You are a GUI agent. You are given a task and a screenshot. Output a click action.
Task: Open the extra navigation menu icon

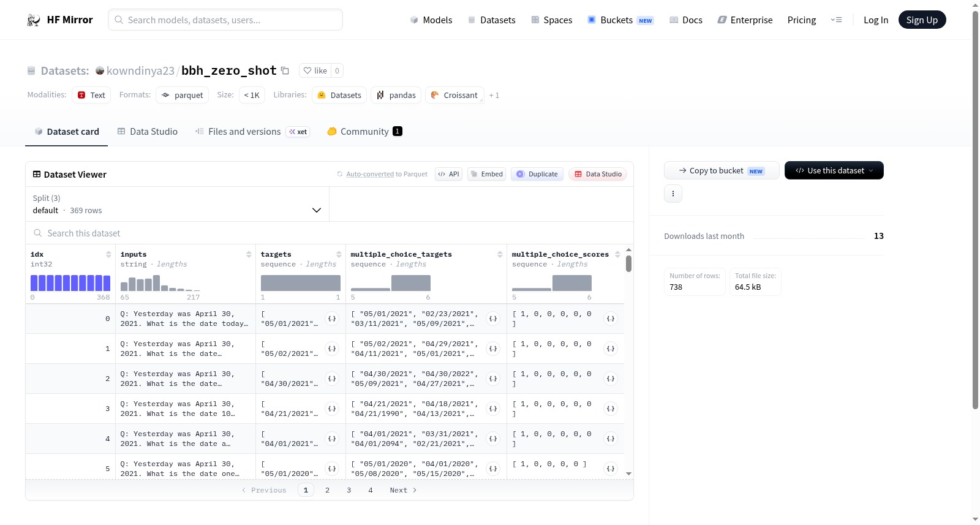click(x=836, y=20)
